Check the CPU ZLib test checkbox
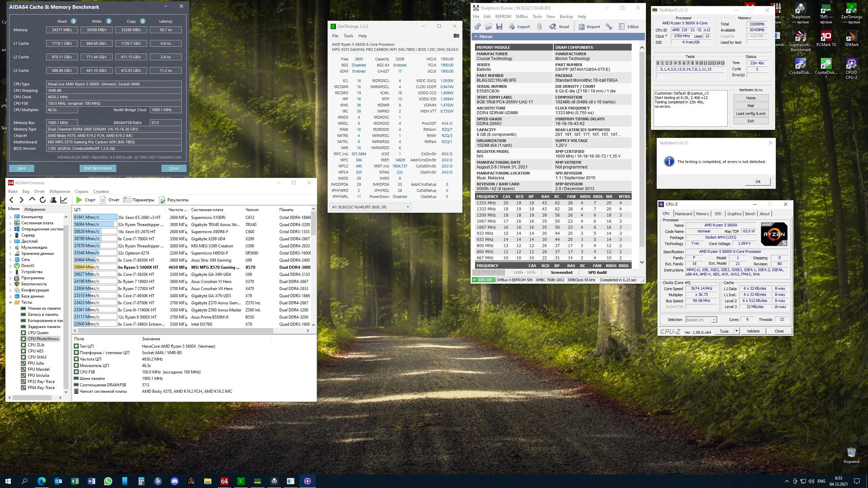 click(x=23, y=345)
